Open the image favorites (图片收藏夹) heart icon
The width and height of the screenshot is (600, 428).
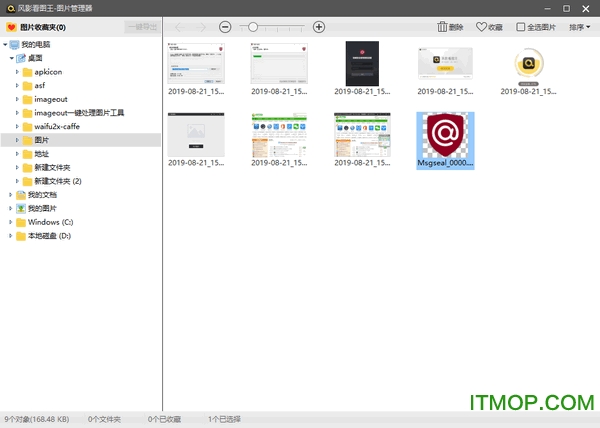coord(11,27)
